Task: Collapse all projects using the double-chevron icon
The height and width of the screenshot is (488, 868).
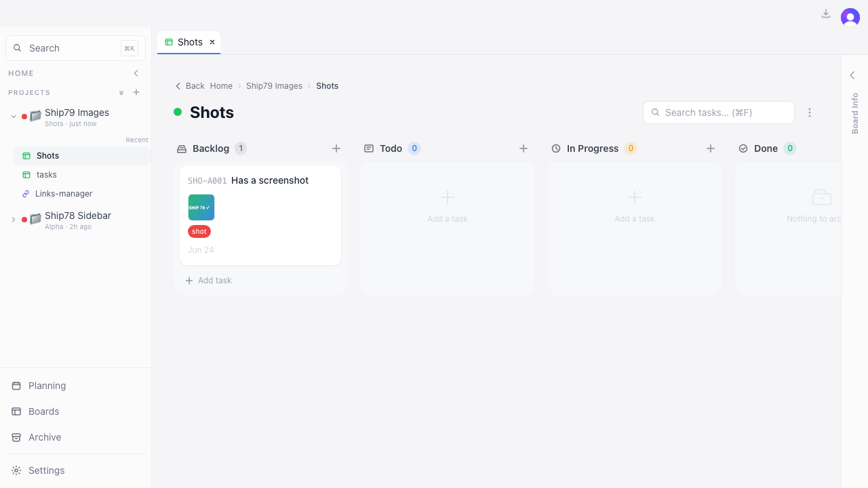Action: [121, 93]
